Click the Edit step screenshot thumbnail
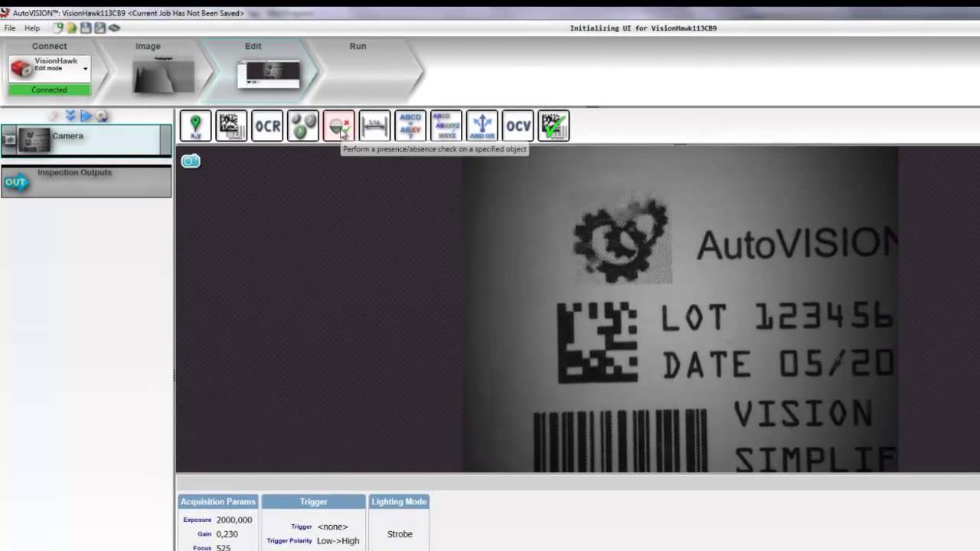The image size is (980, 551). coord(269,74)
